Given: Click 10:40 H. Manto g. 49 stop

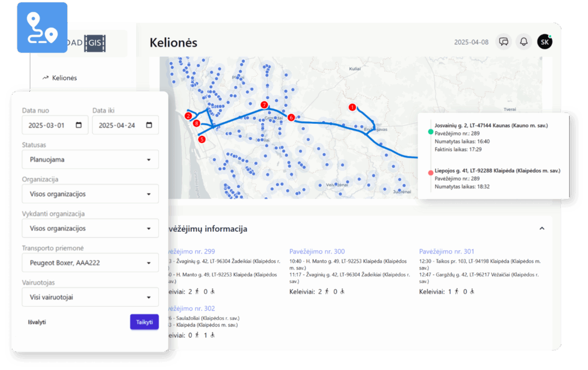Looking at the screenshot, I should point(348,264).
